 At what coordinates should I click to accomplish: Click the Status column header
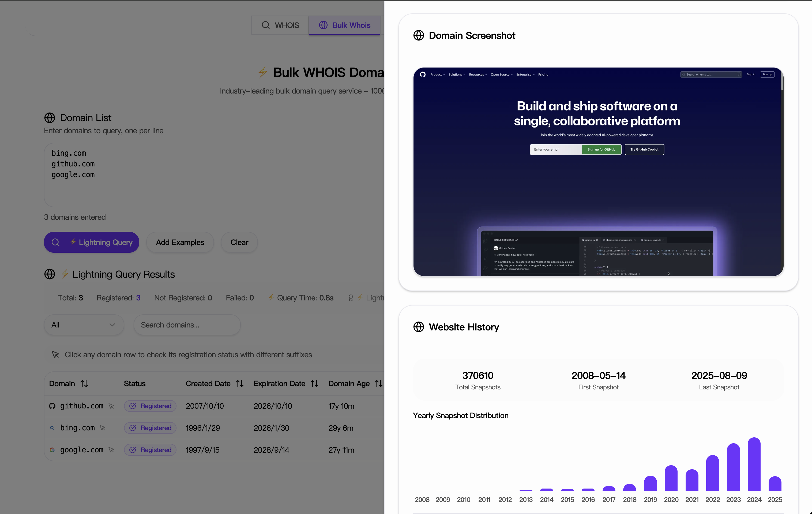pos(134,384)
